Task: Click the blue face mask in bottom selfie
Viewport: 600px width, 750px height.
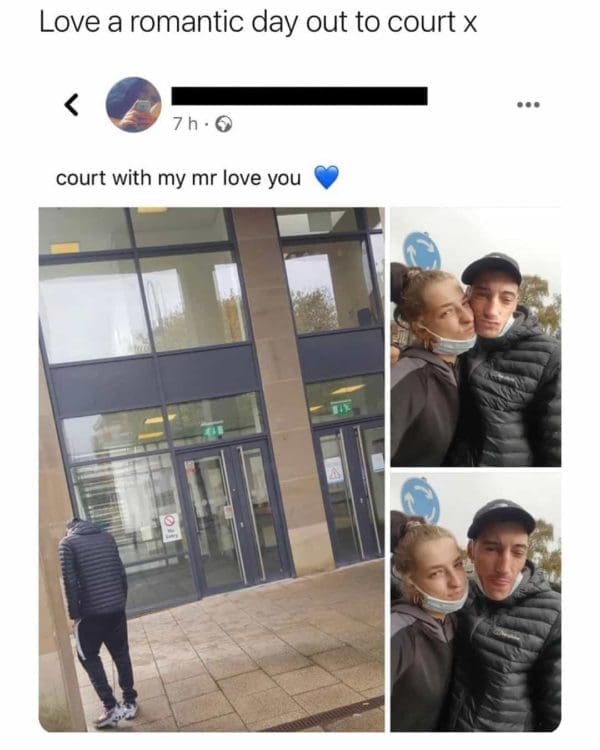Action: tap(440, 601)
